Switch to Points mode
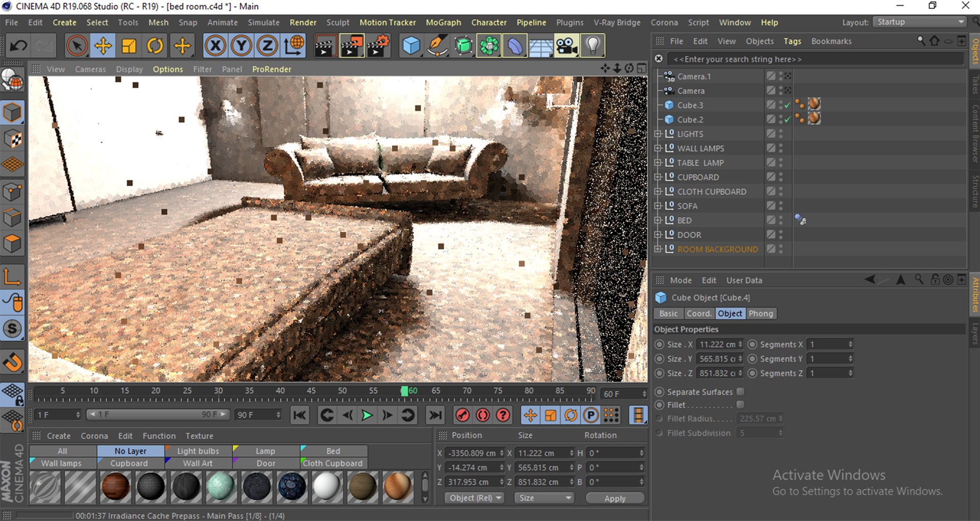Viewport: 980px width, 521px height. pos(12,192)
